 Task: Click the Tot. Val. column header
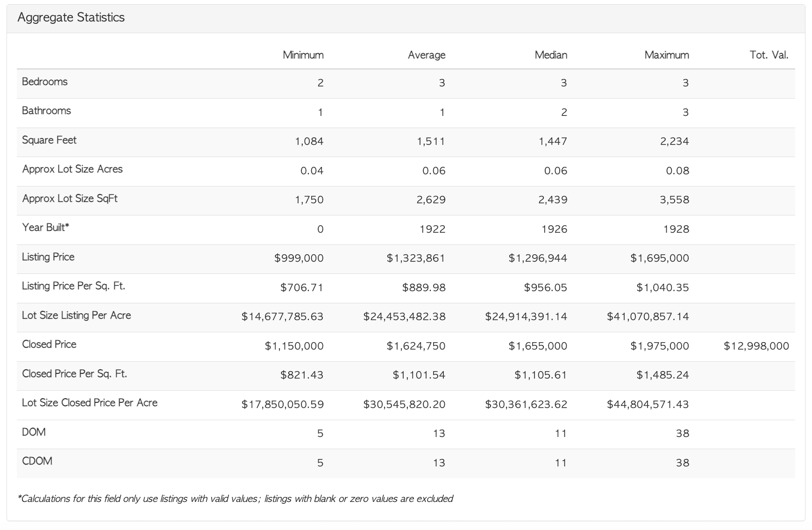point(769,55)
